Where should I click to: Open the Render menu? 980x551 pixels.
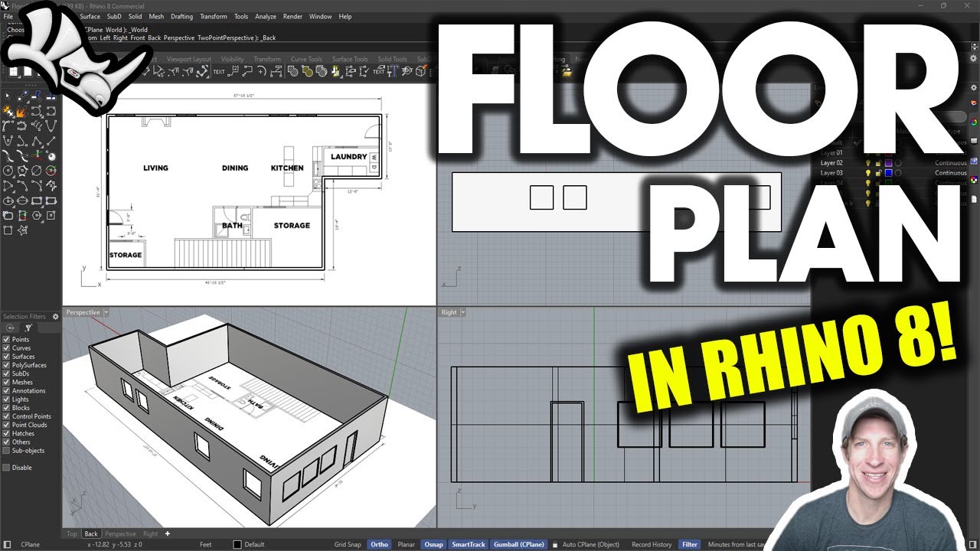292,16
